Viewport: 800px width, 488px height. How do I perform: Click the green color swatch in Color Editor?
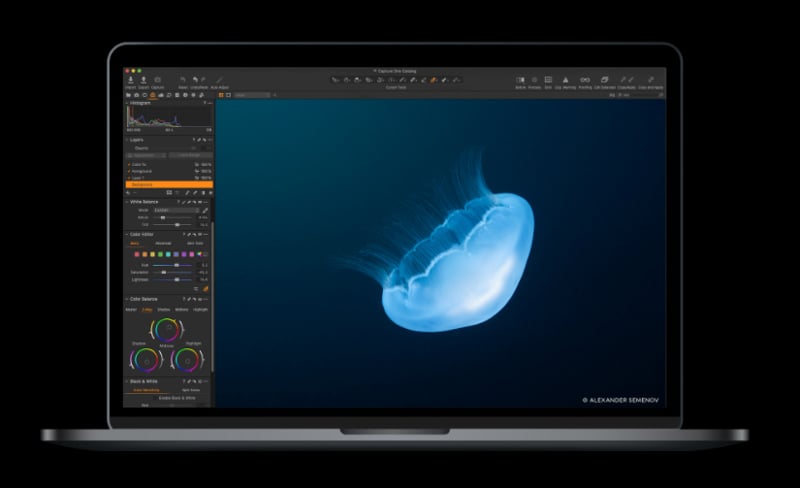pos(161,254)
